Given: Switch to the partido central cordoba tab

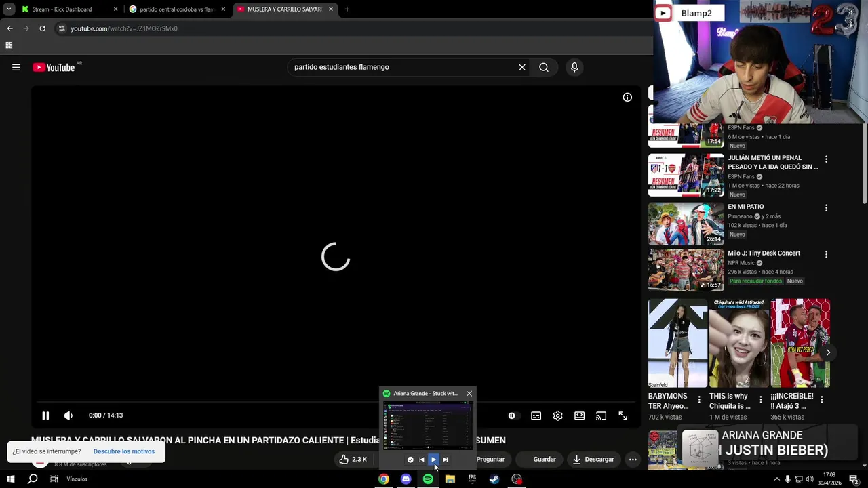Looking at the screenshot, I should pos(176,9).
